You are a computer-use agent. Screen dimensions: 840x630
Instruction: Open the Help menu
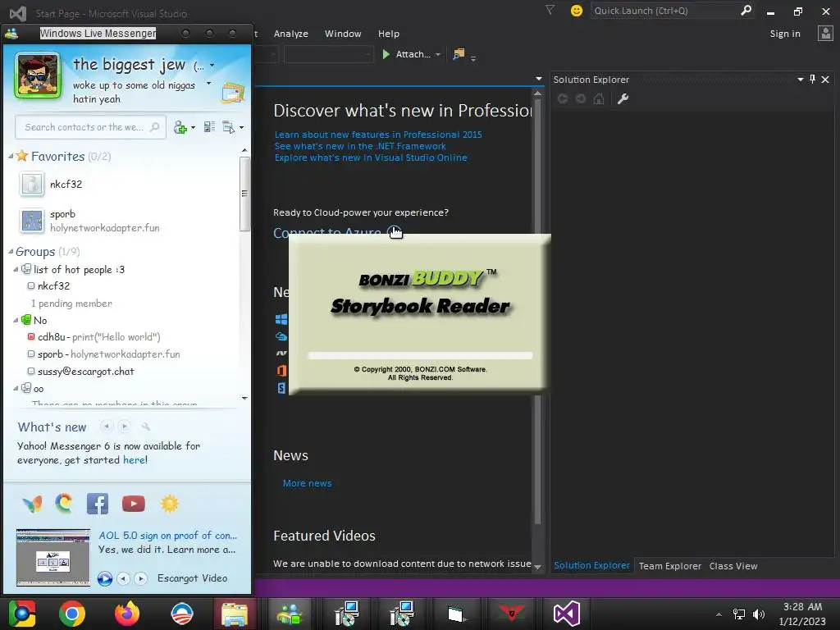(x=388, y=34)
